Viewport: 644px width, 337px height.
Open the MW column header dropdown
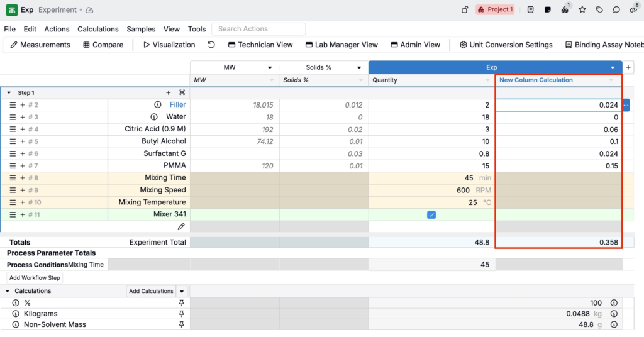click(270, 67)
